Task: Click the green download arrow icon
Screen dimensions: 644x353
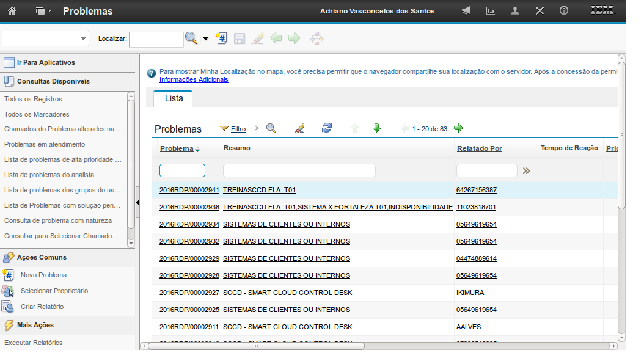Action: click(x=376, y=128)
